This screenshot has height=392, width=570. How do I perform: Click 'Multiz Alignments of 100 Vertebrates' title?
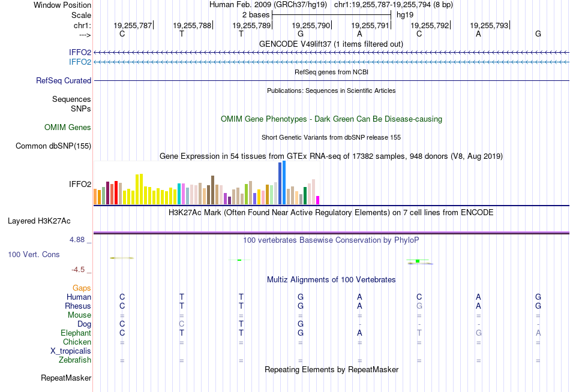331,280
